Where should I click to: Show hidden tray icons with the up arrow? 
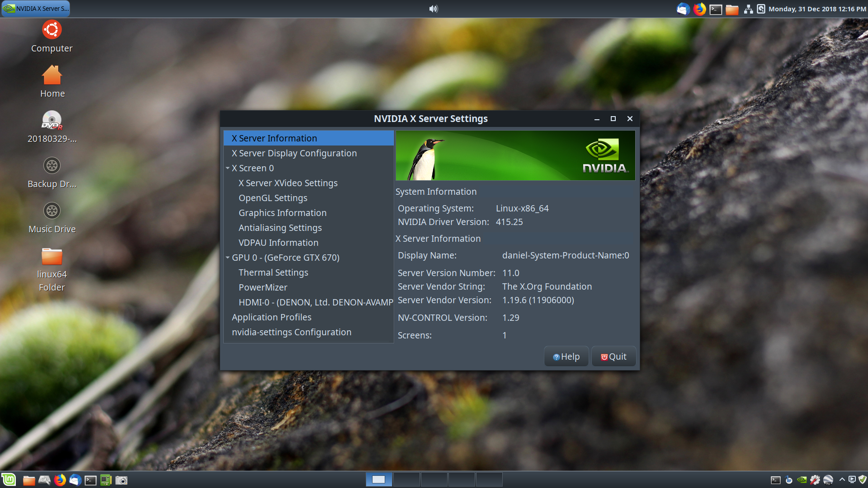tap(842, 479)
